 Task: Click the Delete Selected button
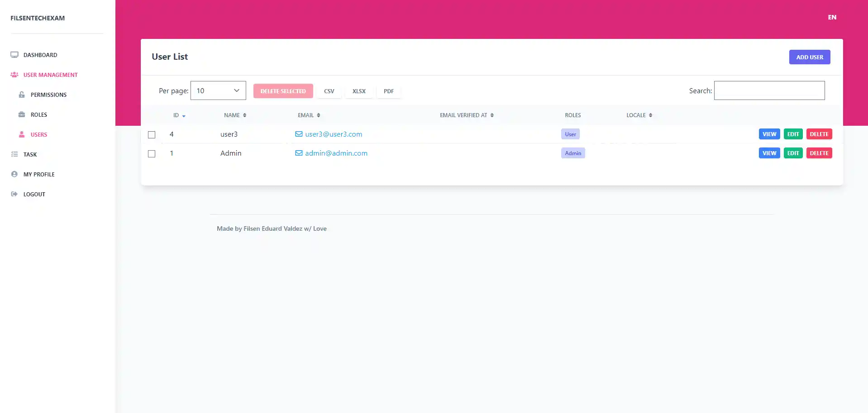[283, 91]
